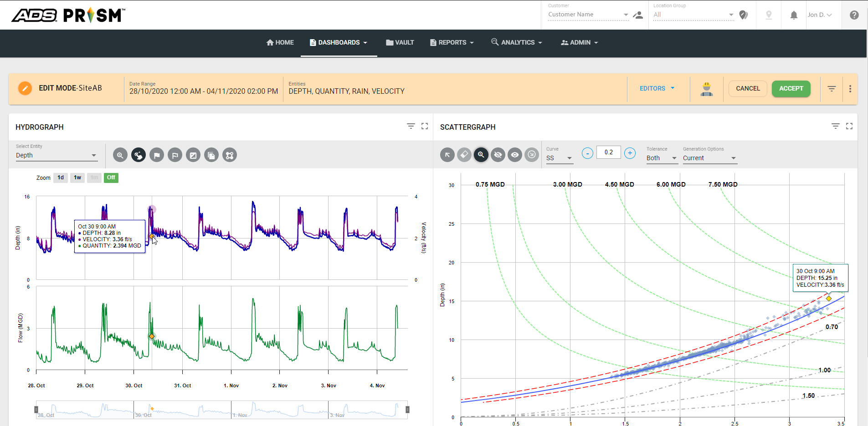Open the notifications bell
The width and height of the screenshot is (868, 426).
(793, 15)
